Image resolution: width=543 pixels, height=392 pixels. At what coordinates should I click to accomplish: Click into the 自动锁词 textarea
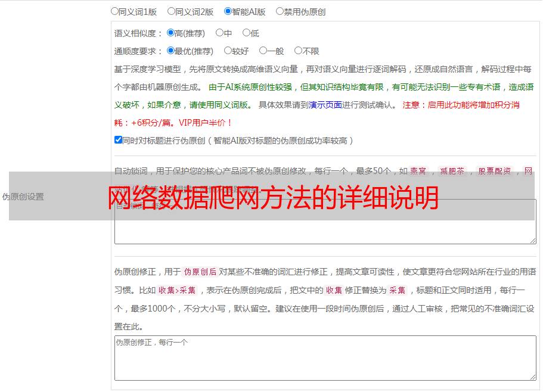325,222
